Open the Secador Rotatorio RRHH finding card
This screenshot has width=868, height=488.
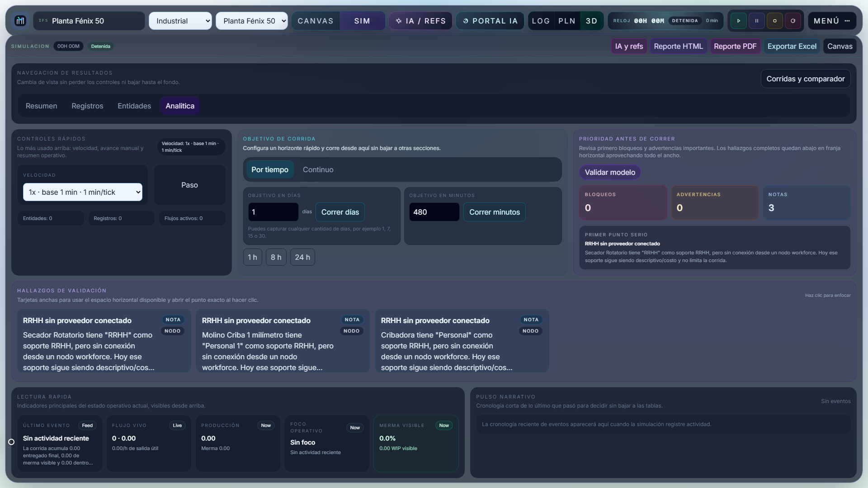tap(104, 341)
